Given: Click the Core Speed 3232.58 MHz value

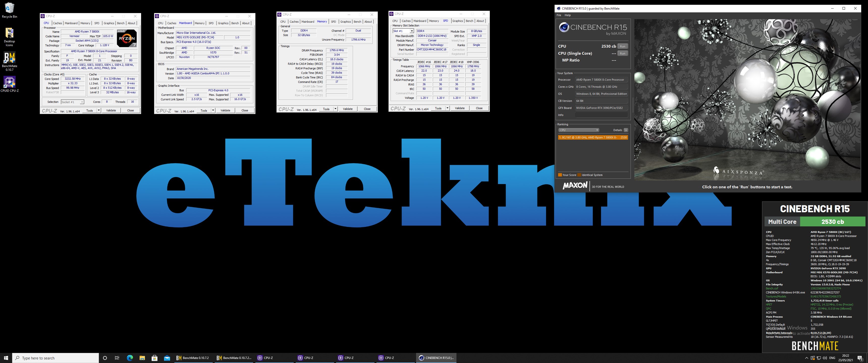Looking at the screenshot, I should tap(73, 79).
